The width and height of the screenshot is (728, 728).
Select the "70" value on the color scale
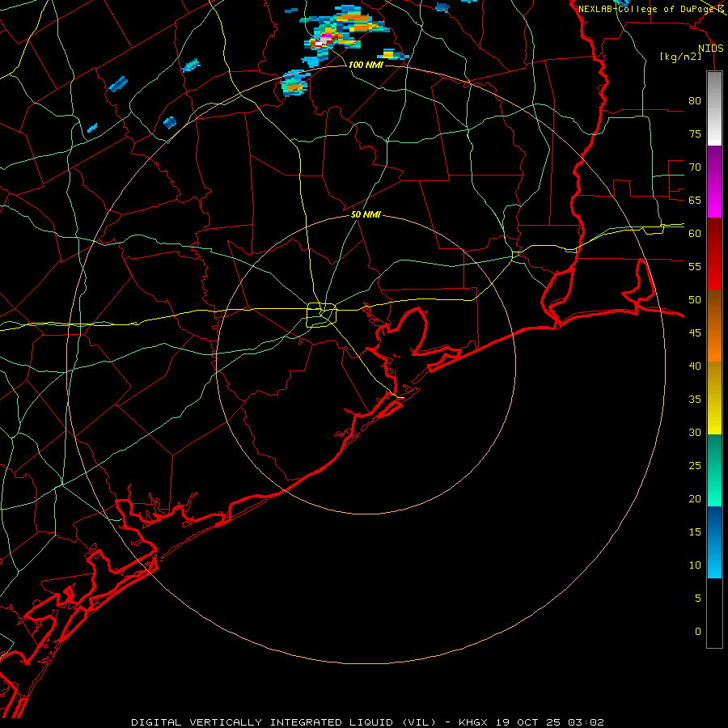pos(695,167)
